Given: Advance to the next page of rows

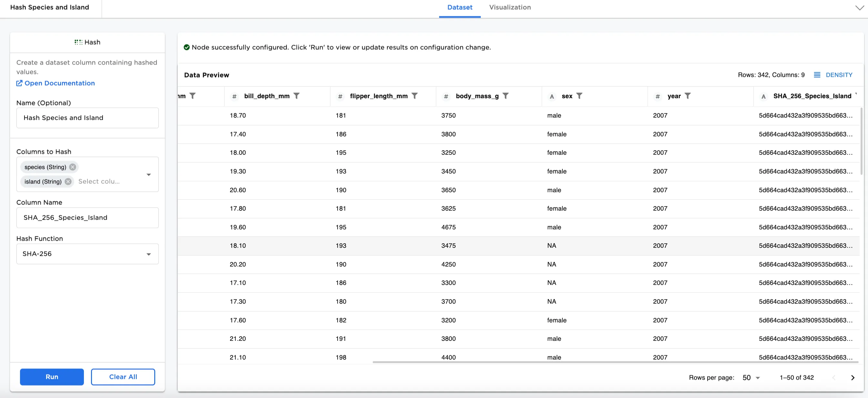Looking at the screenshot, I should (x=853, y=377).
